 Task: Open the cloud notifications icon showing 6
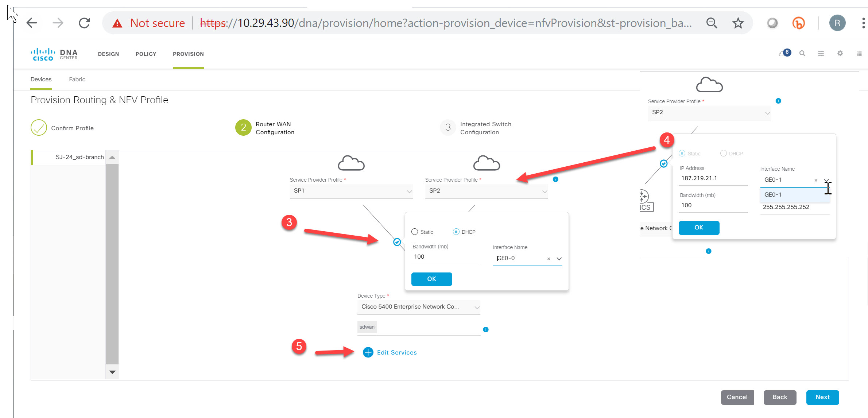783,53
